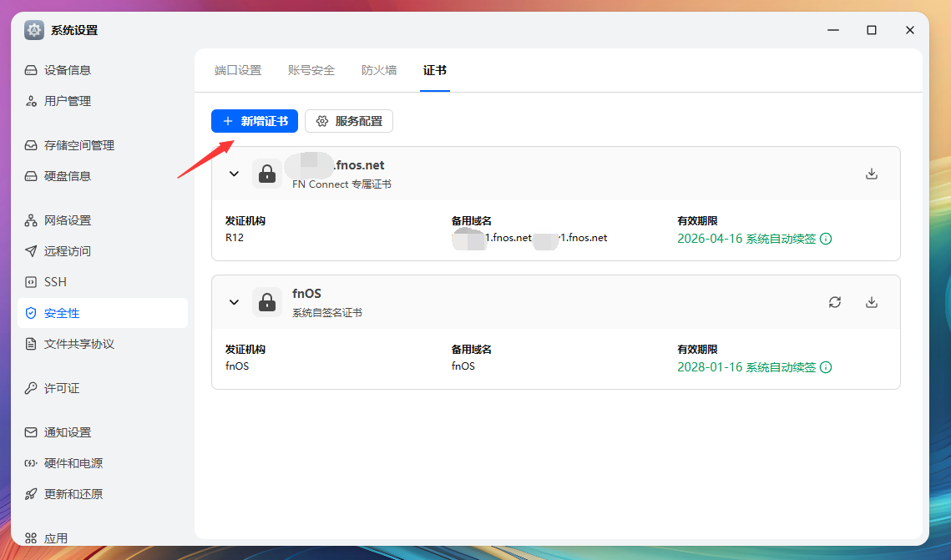Open 设备信息 in the sidebar
This screenshot has height=560, width=951.
(103, 70)
